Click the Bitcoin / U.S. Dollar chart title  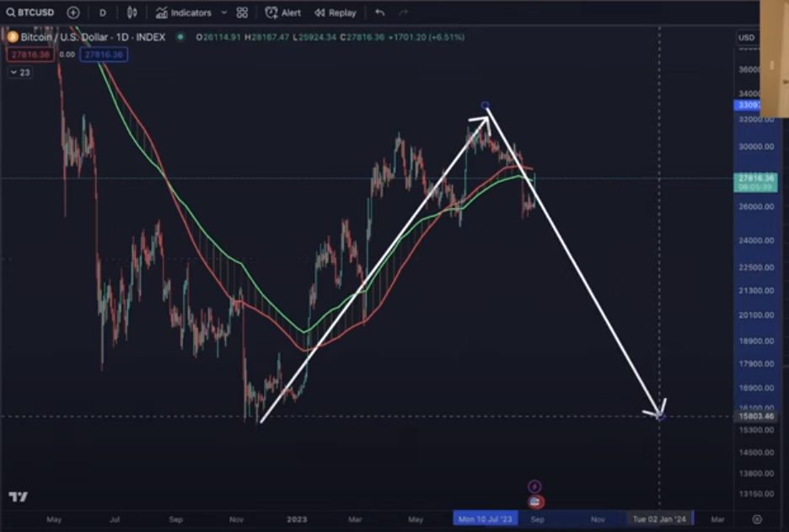pos(93,37)
